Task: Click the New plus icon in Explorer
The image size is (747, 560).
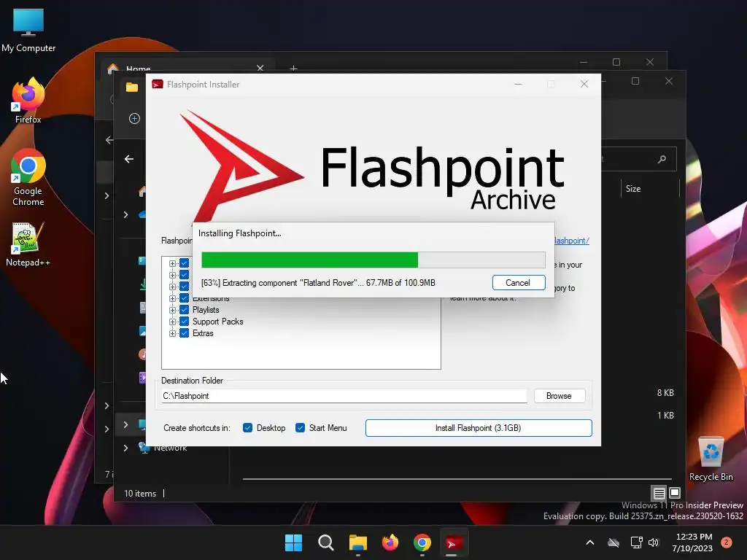Action: pyautogui.click(x=134, y=119)
